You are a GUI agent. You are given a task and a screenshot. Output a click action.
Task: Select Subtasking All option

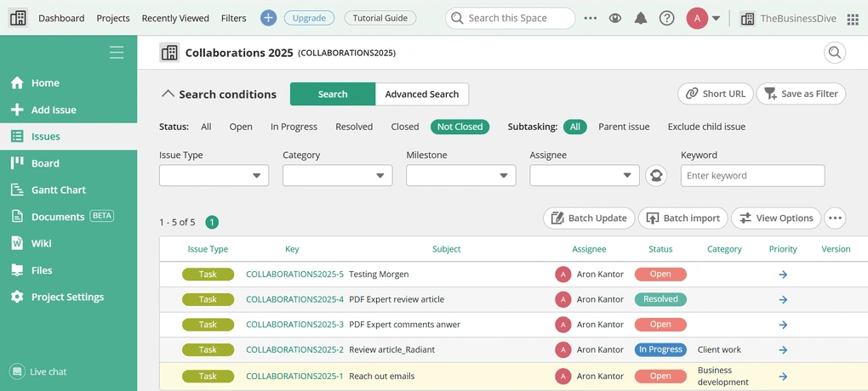[575, 127]
